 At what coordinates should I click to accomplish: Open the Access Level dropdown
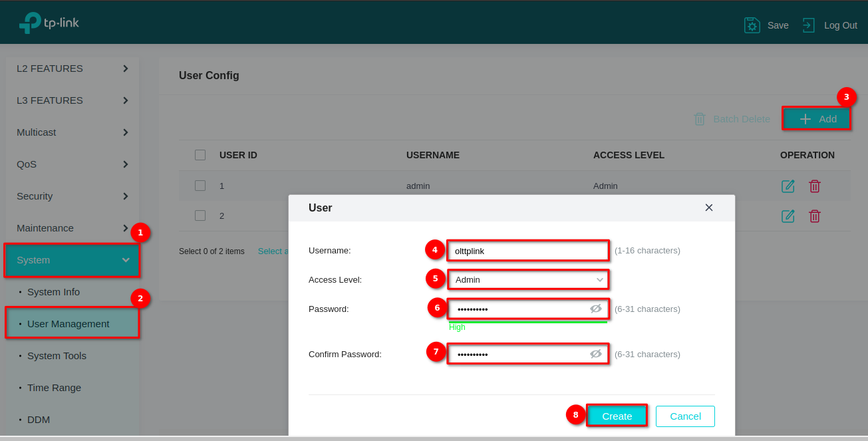[528, 280]
